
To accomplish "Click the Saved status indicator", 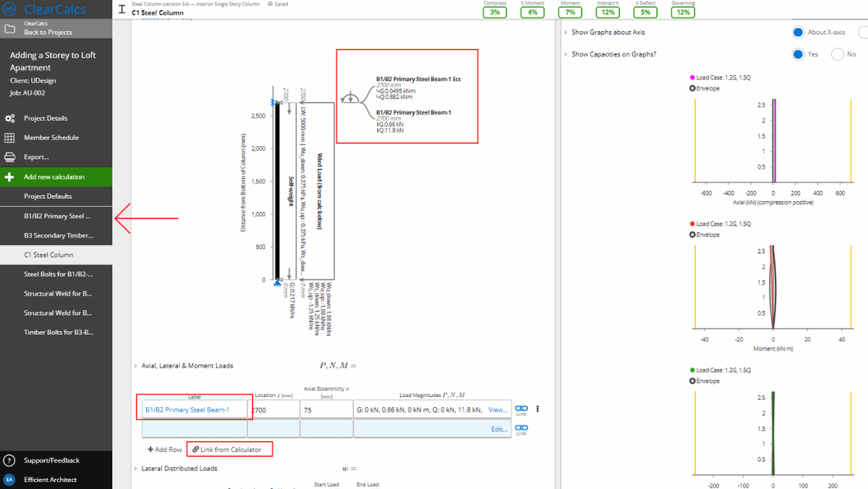I will pos(276,4).
